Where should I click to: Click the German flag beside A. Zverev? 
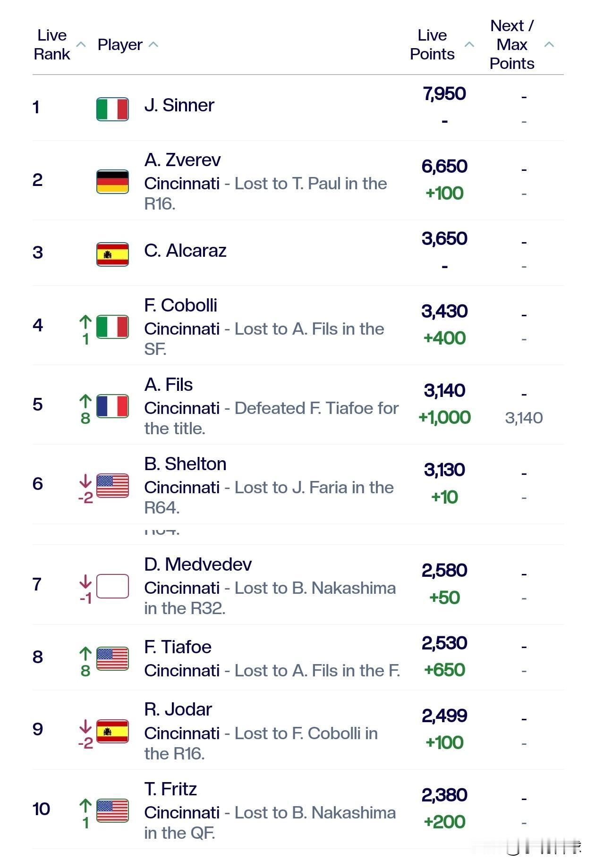112,182
